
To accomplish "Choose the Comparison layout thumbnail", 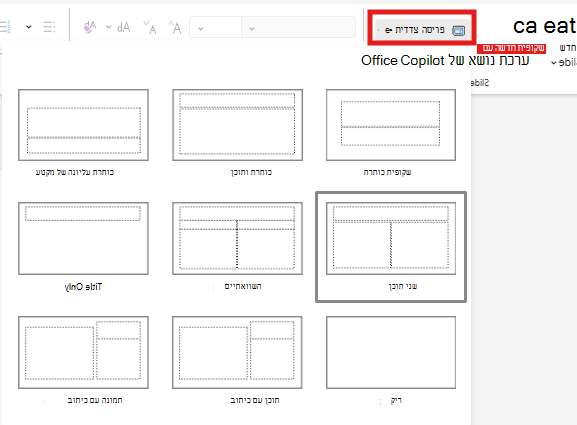I will (x=237, y=238).
